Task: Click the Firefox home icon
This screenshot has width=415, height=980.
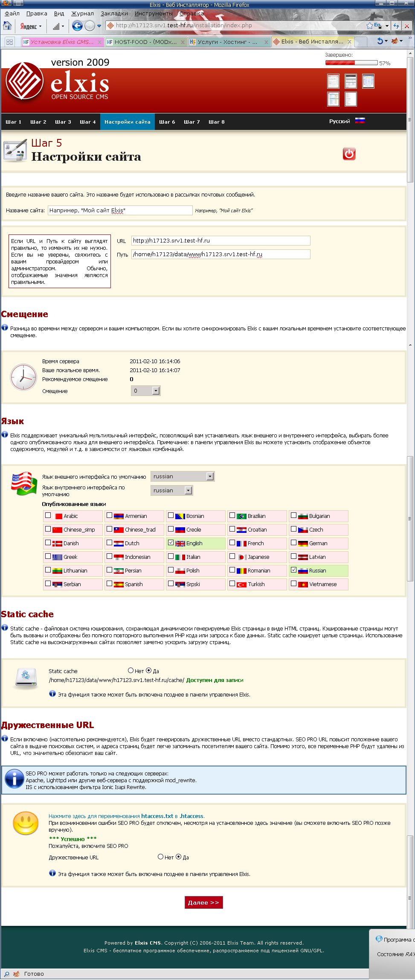Action: pos(7,26)
